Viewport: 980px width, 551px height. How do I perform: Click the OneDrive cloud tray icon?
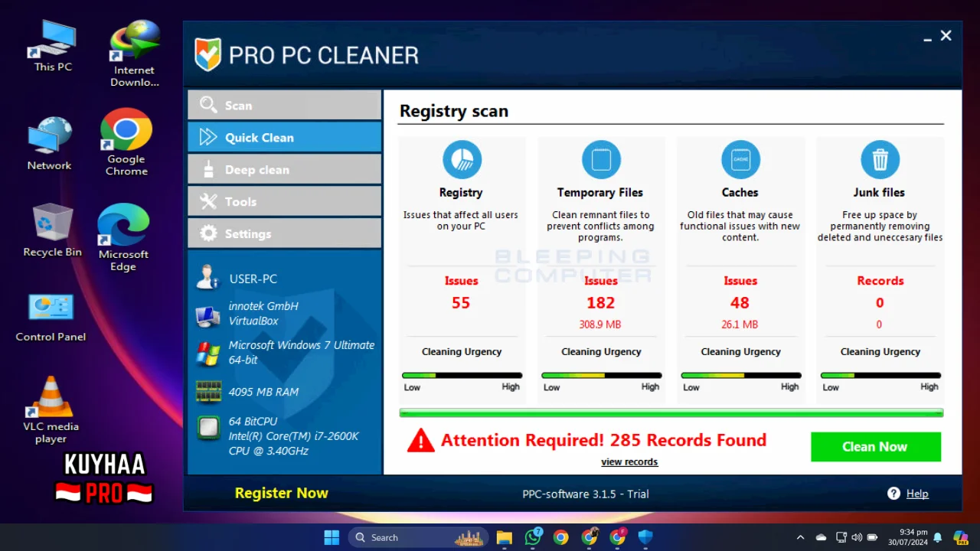(x=821, y=537)
